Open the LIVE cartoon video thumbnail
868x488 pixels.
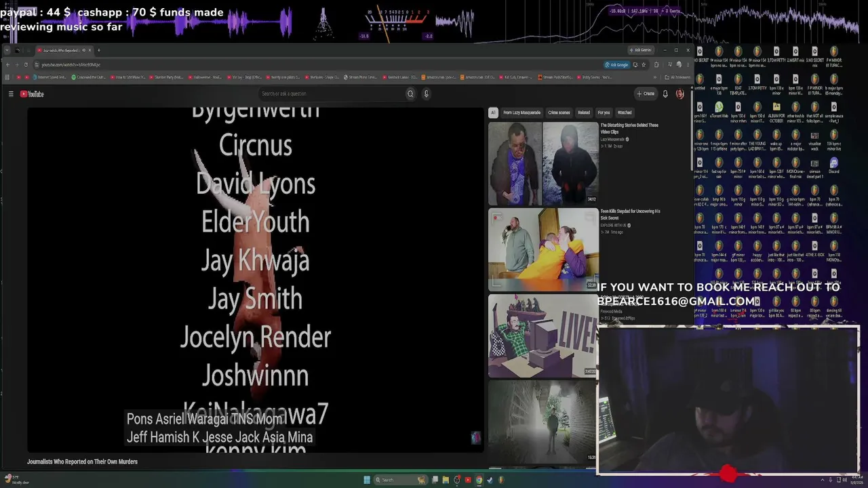click(543, 335)
